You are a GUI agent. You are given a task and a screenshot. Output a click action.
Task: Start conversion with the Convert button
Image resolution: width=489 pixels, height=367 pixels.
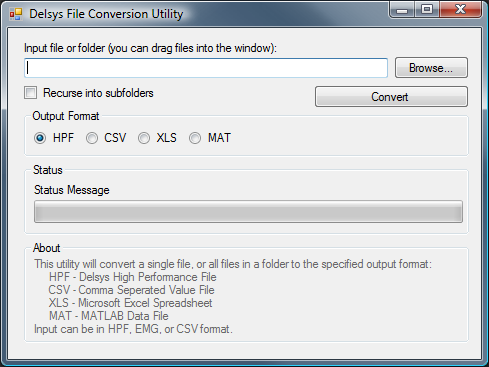pos(391,97)
